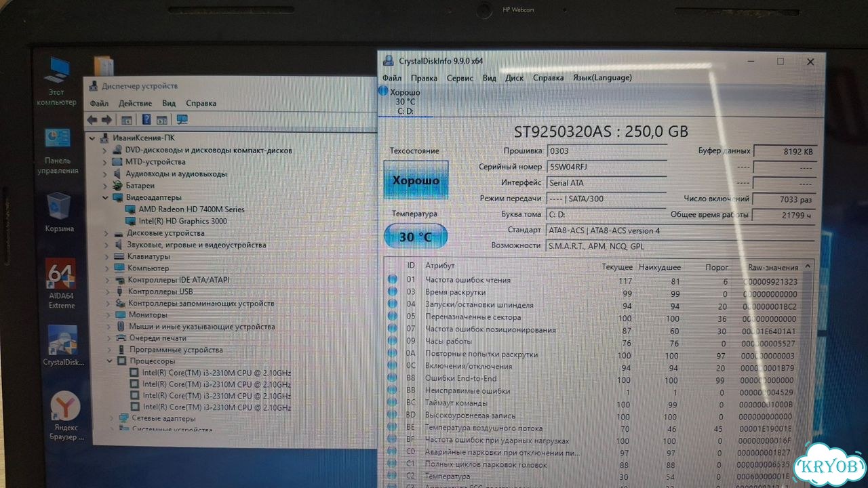This screenshot has width=868, height=488.
Task: Expand Контроллеры IDE ATA/ATAPI node
Action: [x=108, y=280]
